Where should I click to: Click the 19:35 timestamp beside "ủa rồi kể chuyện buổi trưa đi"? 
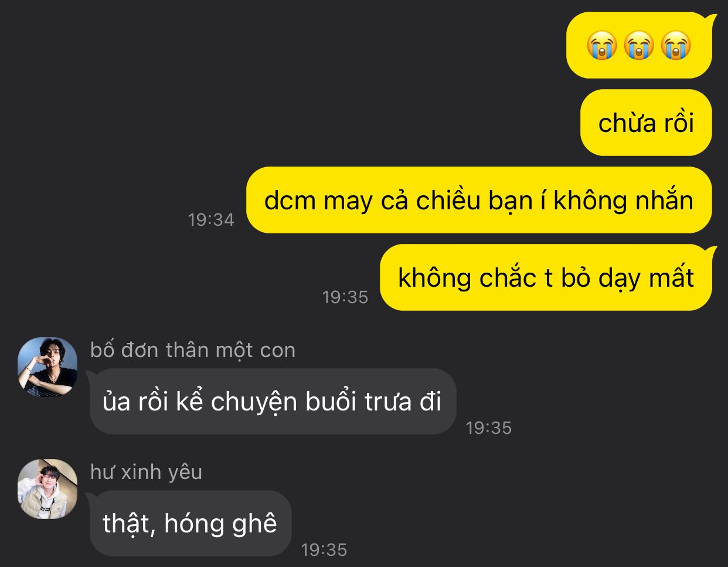489,427
